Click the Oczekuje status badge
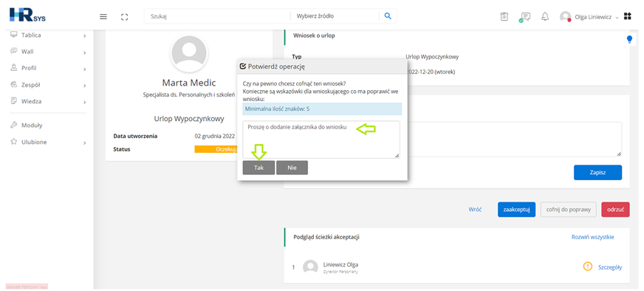This screenshot has width=644, height=291. point(216,149)
